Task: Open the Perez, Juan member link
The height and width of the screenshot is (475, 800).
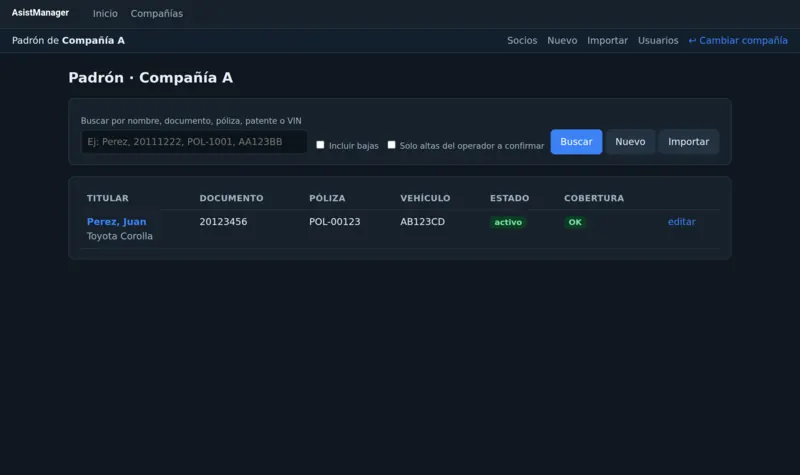Action: [116, 221]
